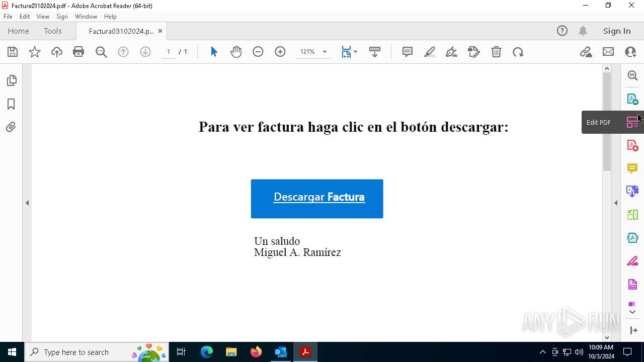Open the Help question mark icon
The image size is (644, 362).
(562, 31)
